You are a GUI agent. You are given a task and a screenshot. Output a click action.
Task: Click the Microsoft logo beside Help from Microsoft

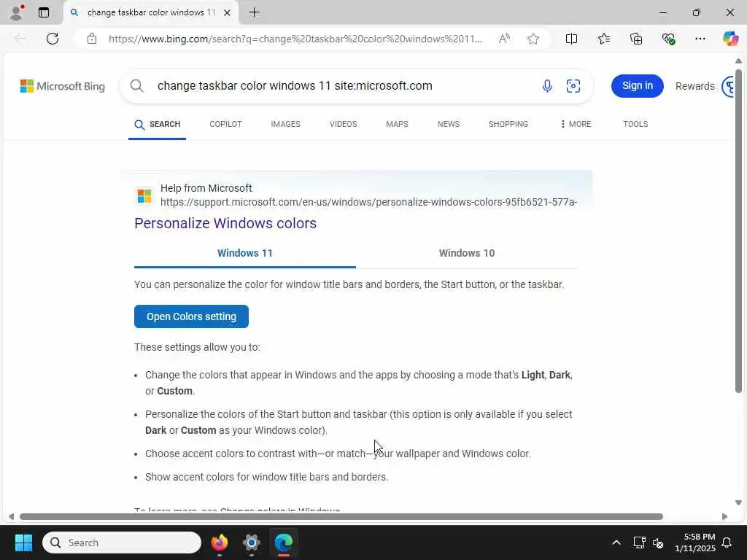point(144,195)
